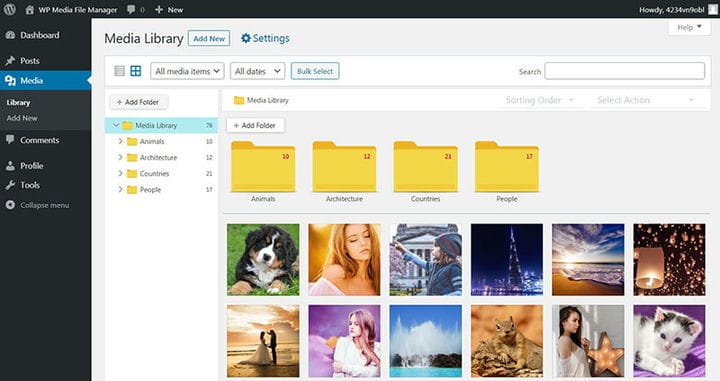Viewport: 720px width, 381px height.
Task: Open the Animals large folder icon
Action: click(x=263, y=167)
